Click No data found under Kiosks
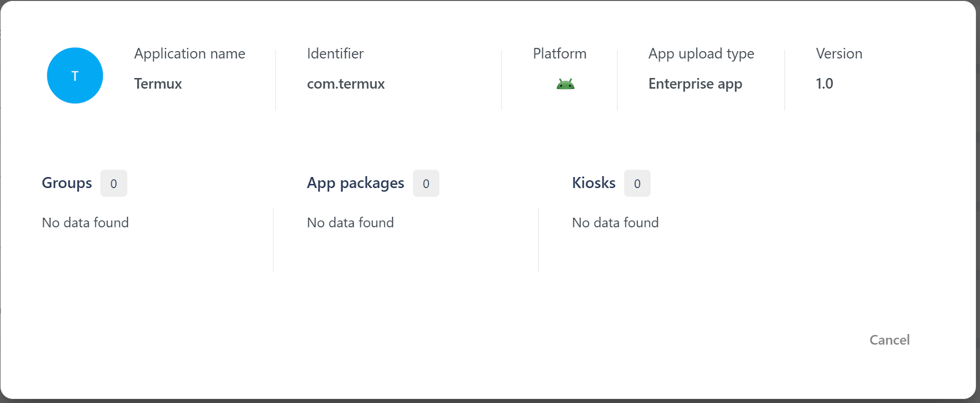 pyautogui.click(x=615, y=223)
